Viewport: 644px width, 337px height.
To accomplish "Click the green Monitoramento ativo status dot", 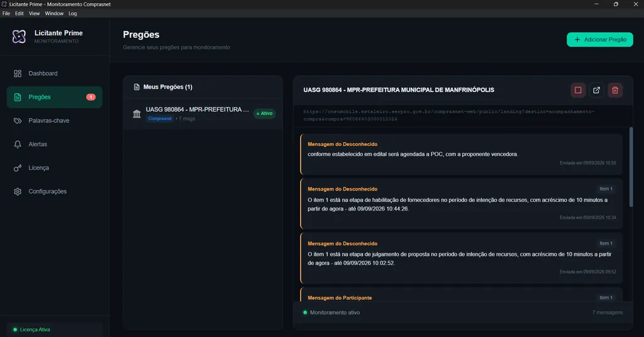I will point(305,312).
